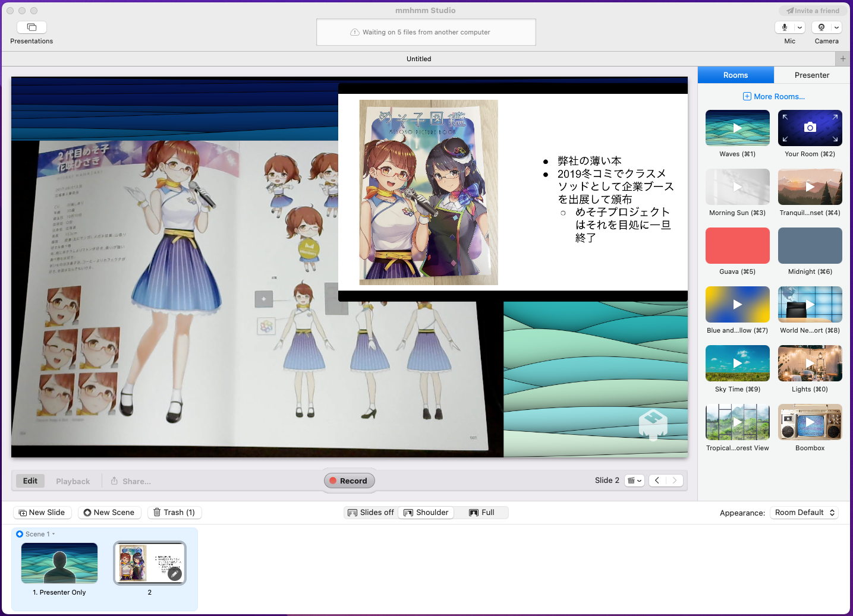853x616 pixels.
Task: Switch to Edit mode
Action: click(x=30, y=481)
